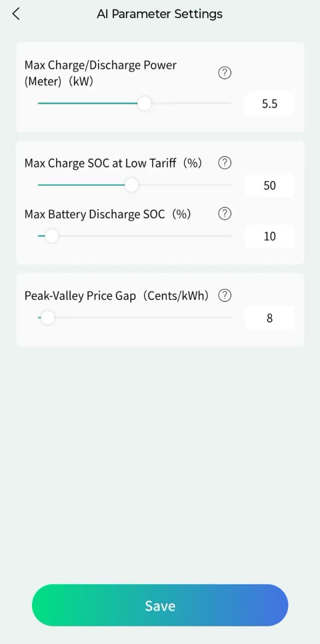The width and height of the screenshot is (320, 644).
Task: Return to previous screen via back button
Action: pyautogui.click(x=15, y=14)
